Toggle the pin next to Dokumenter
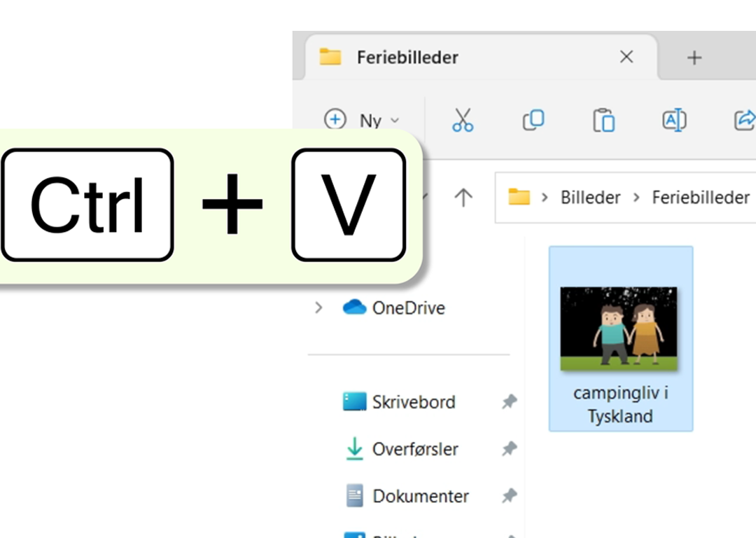The height and width of the screenshot is (538, 756). [x=509, y=495]
